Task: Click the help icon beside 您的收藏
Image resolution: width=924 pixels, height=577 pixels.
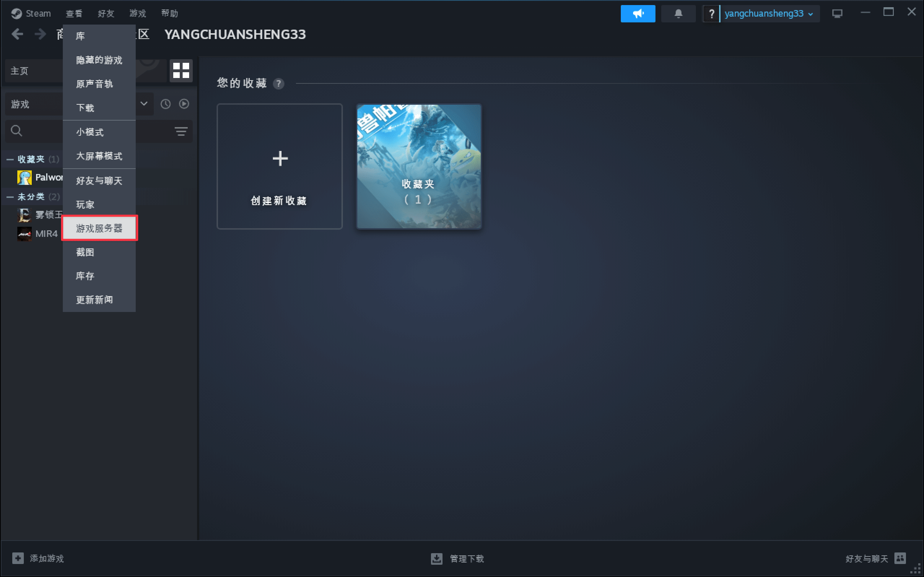Action: 279,83
